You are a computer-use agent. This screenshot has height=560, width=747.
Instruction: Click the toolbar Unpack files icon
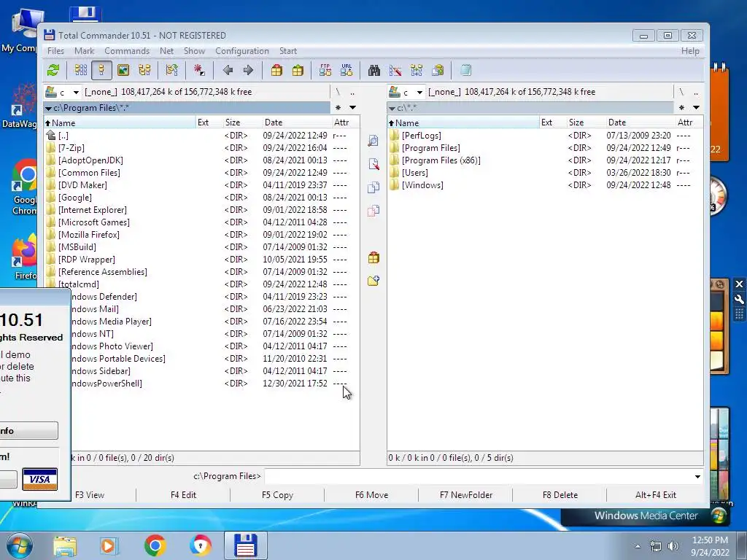click(x=298, y=71)
